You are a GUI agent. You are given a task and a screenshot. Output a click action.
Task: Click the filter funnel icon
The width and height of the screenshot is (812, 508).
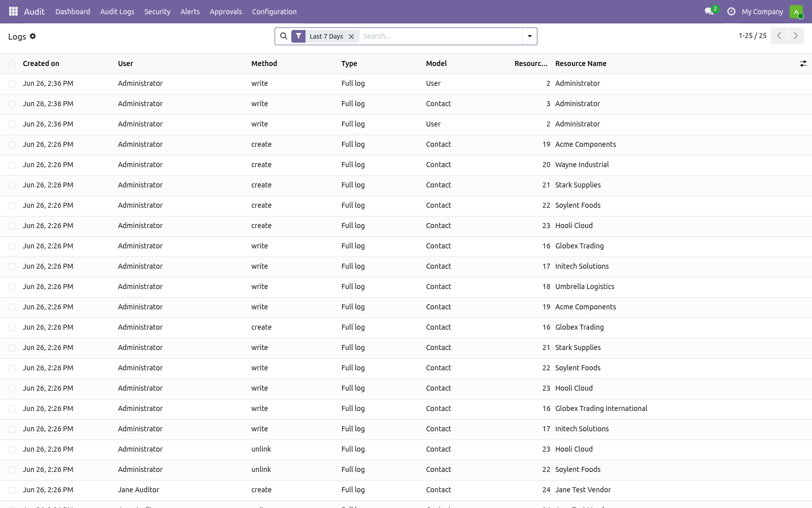click(298, 36)
